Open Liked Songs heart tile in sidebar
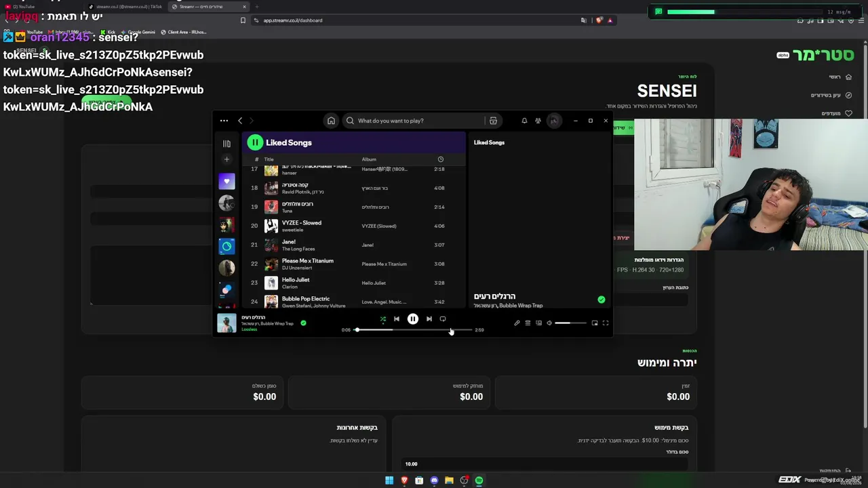The image size is (868, 488). click(x=226, y=182)
